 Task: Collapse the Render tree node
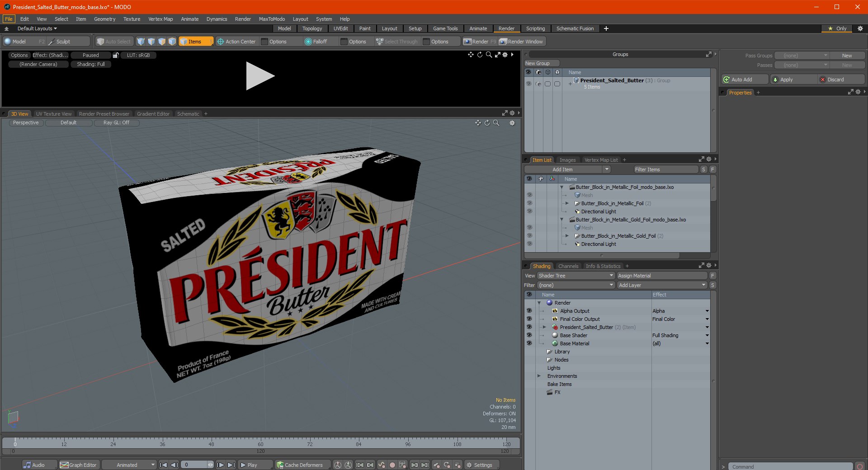tap(539, 303)
